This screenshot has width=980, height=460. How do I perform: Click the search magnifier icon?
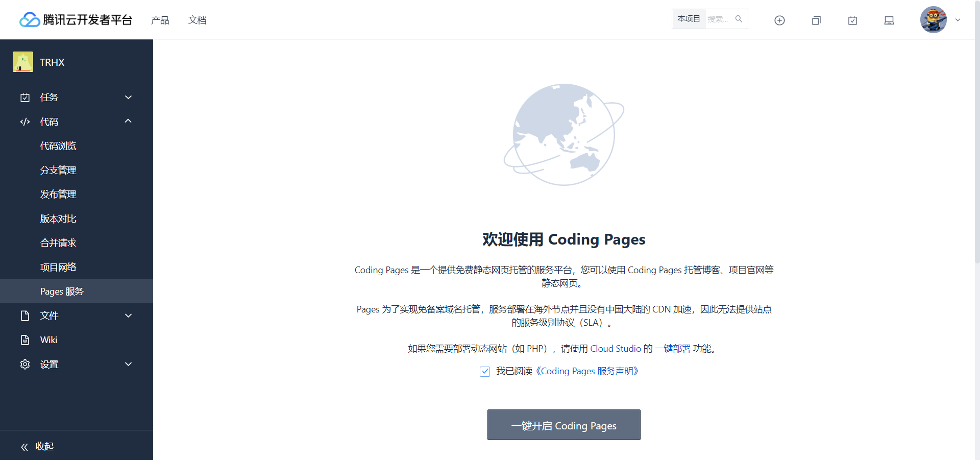[739, 19]
